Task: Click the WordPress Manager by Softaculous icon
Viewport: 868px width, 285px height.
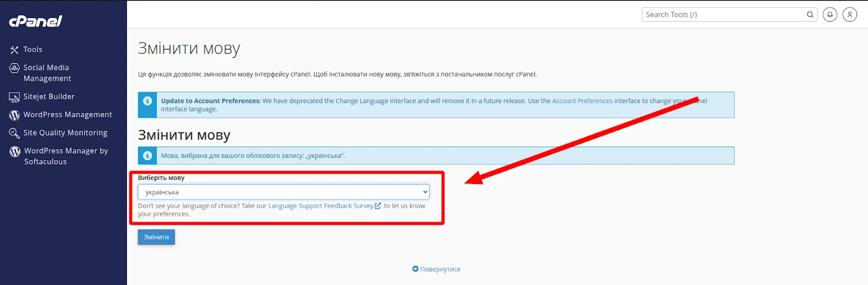Action: pos(15,151)
